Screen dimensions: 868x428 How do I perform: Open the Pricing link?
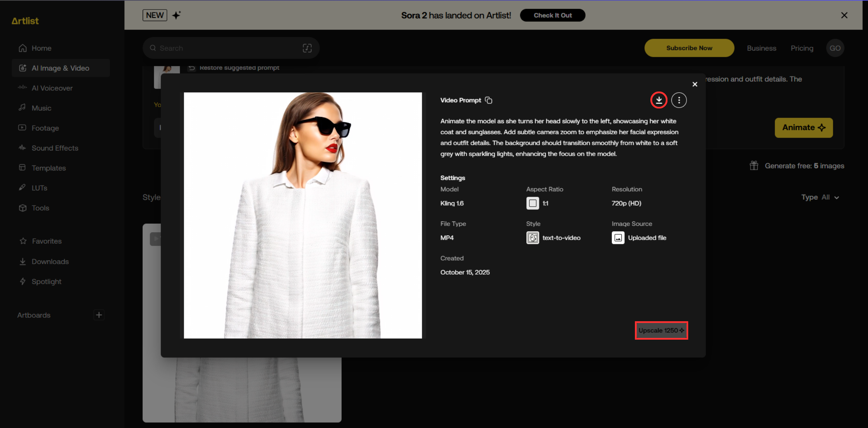[802, 48]
